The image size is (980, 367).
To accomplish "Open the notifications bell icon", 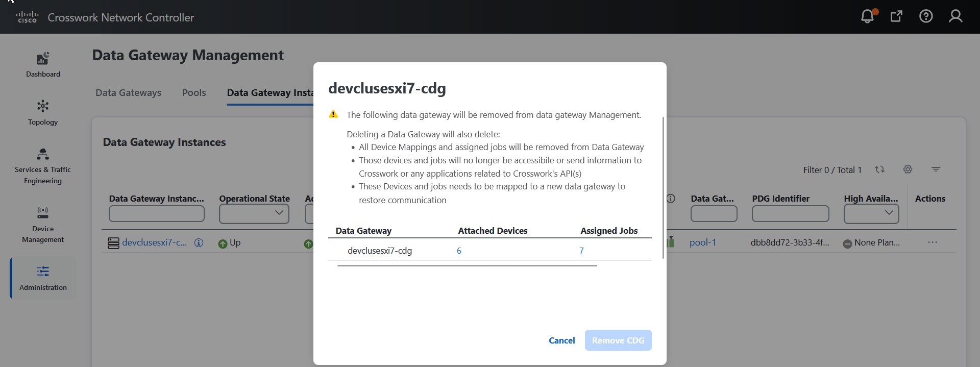I will pyautogui.click(x=867, y=16).
